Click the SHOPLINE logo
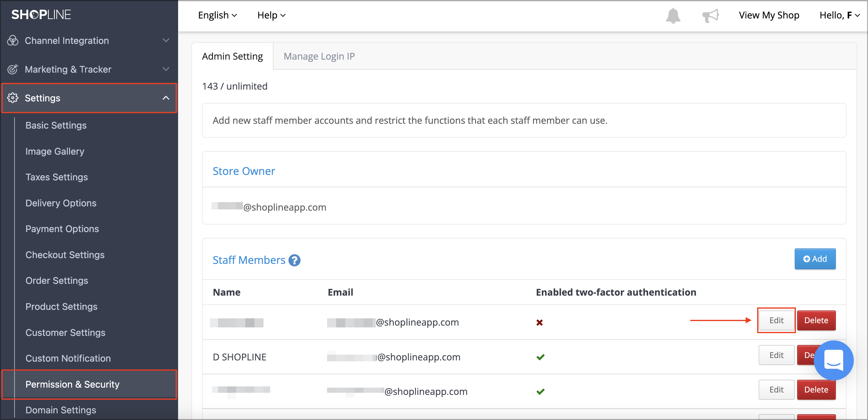This screenshot has width=868, height=420. click(x=41, y=15)
